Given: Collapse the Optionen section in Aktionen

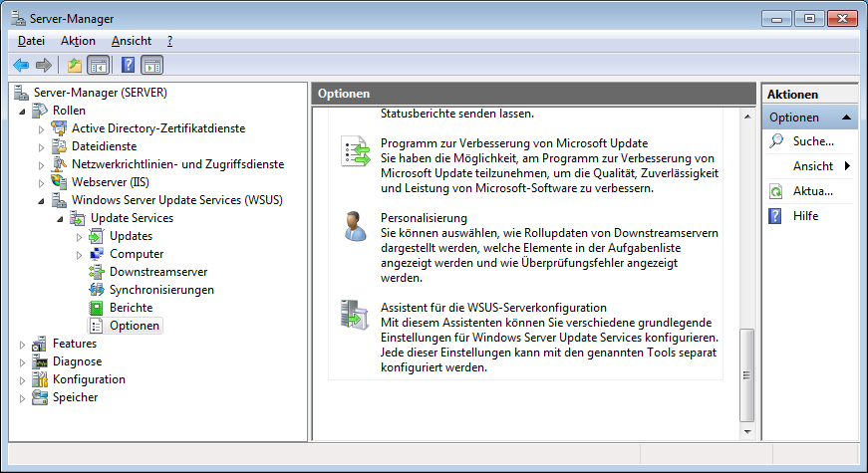Looking at the screenshot, I should [x=846, y=118].
